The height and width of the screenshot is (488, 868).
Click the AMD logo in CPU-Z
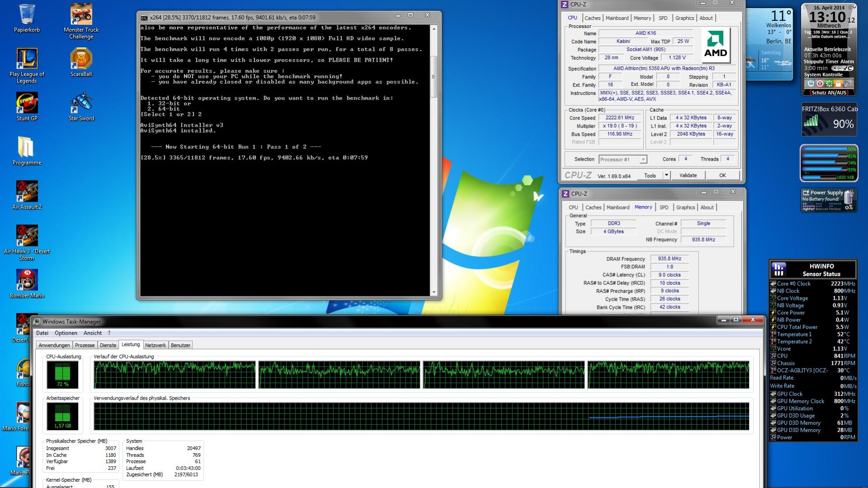click(x=716, y=45)
